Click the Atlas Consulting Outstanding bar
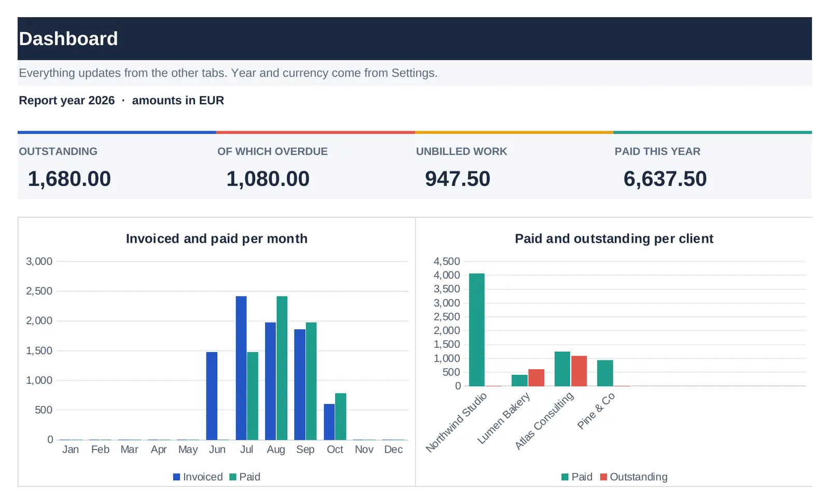Viewport: 830px width, 504px height. coord(579,371)
